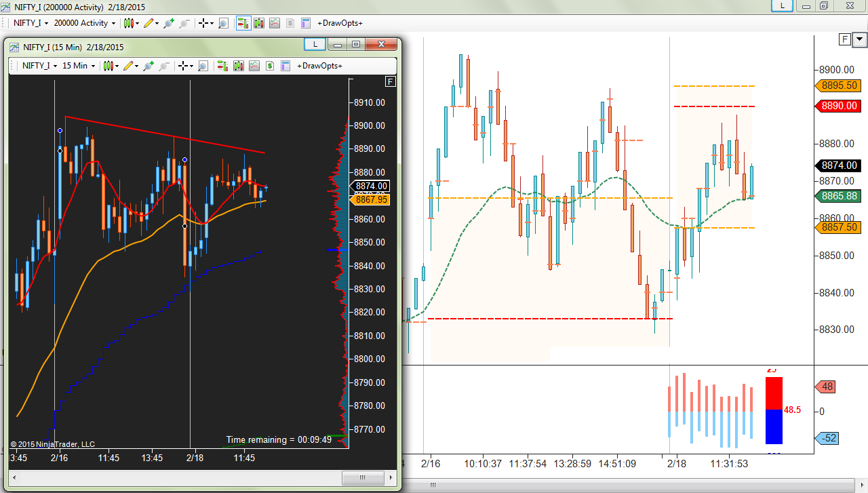Click the 8895.50 orange price label
Screen dimensions: 868x493
coord(840,85)
